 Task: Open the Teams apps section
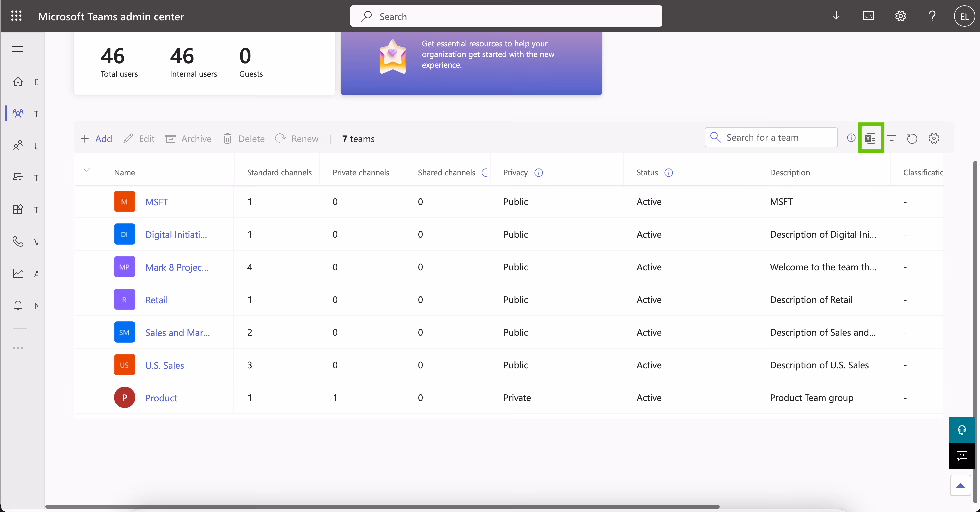point(17,210)
